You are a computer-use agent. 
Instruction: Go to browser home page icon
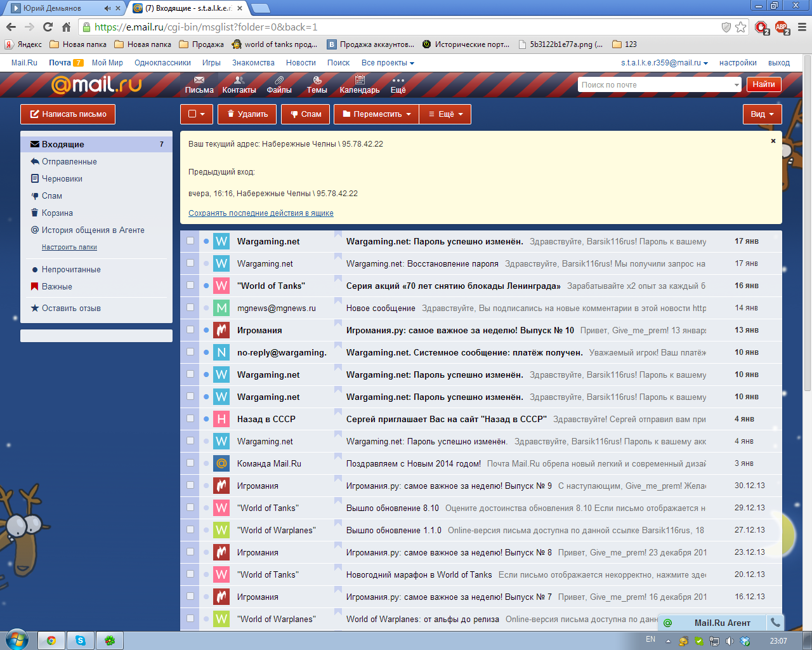(x=66, y=27)
